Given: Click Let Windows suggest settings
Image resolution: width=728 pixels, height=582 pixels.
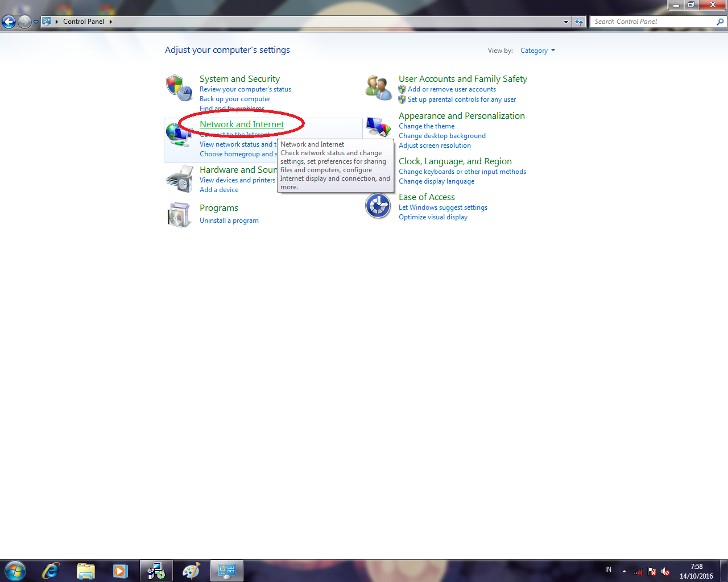Looking at the screenshot, I should [x=443, y=207].
